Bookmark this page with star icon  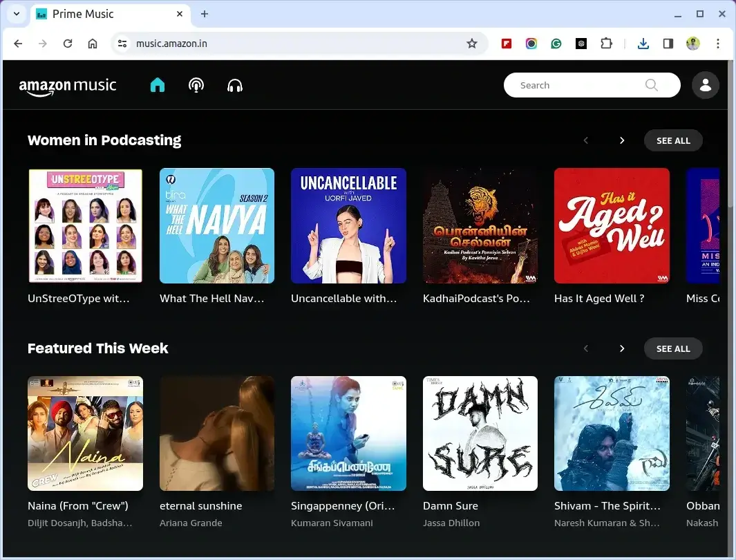pos(472,44)
